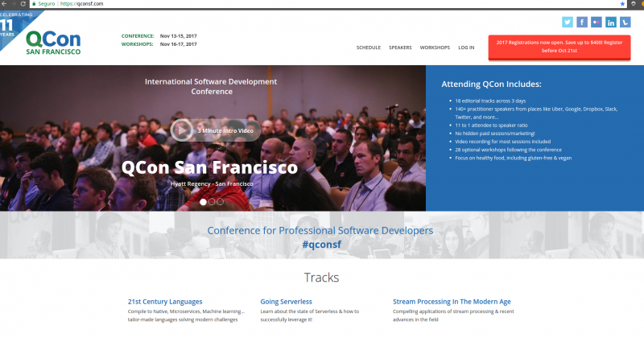Screen dimensions: 644x342
Task: Open the Flickr photos icon
Action: coord(597,23)
